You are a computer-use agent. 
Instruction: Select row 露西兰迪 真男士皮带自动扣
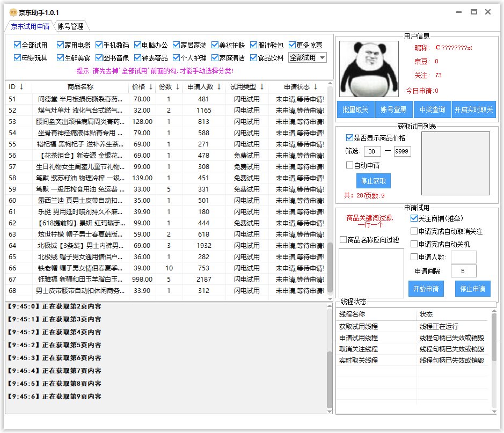tap(166, 201)
